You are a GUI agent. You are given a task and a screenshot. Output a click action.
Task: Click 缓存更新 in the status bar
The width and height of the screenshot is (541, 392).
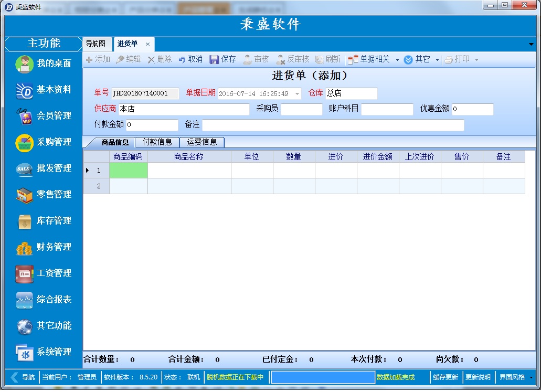pos(445,377)
